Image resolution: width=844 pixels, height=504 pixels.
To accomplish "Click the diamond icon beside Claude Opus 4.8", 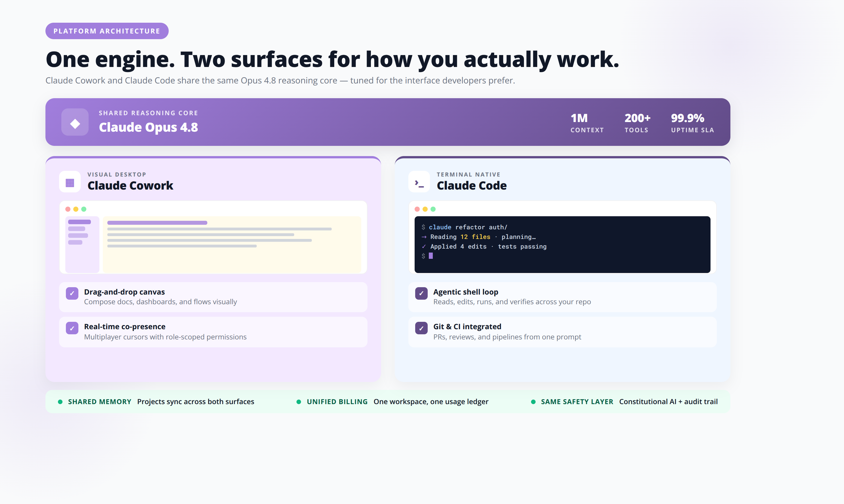I will (x=75, y=122).
